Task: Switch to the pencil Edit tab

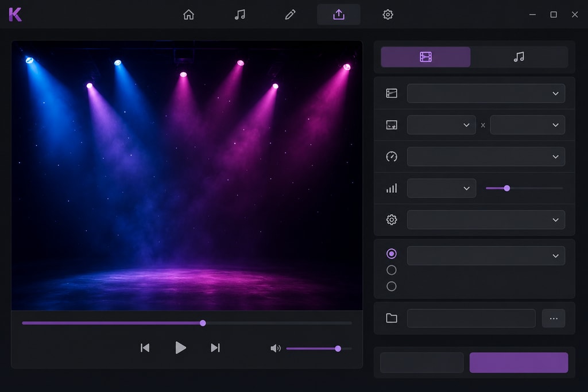Action: point(290,14)
